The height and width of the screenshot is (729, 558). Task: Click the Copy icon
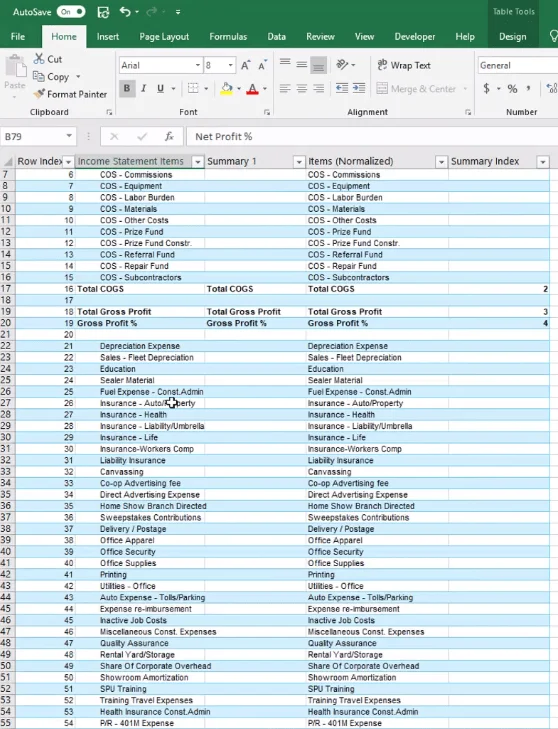[39, 76]
